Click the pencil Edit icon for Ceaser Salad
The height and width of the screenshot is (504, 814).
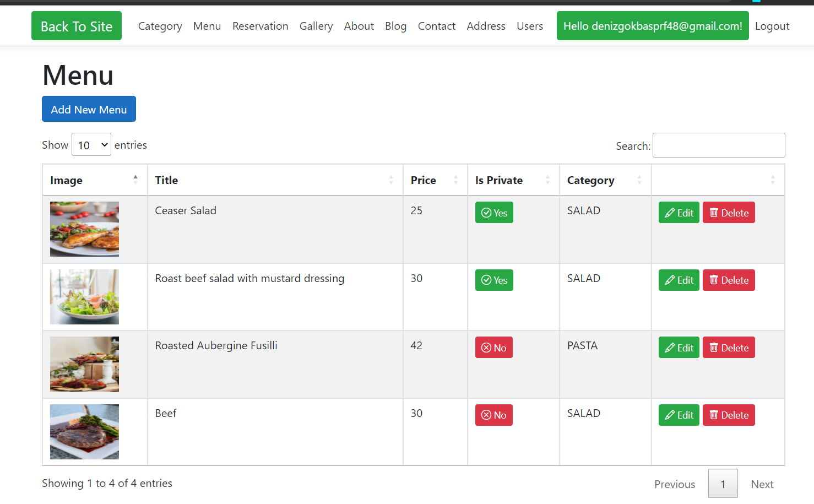click(x=670, y=213)
